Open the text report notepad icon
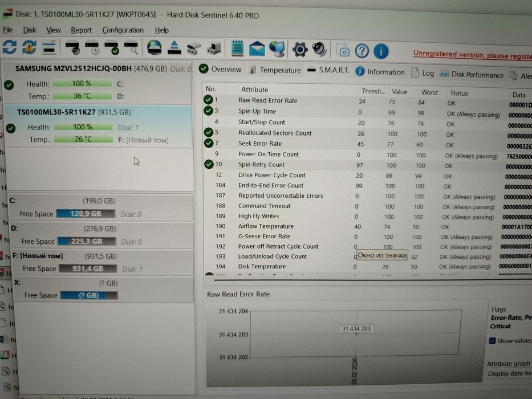 pos(238,48)
